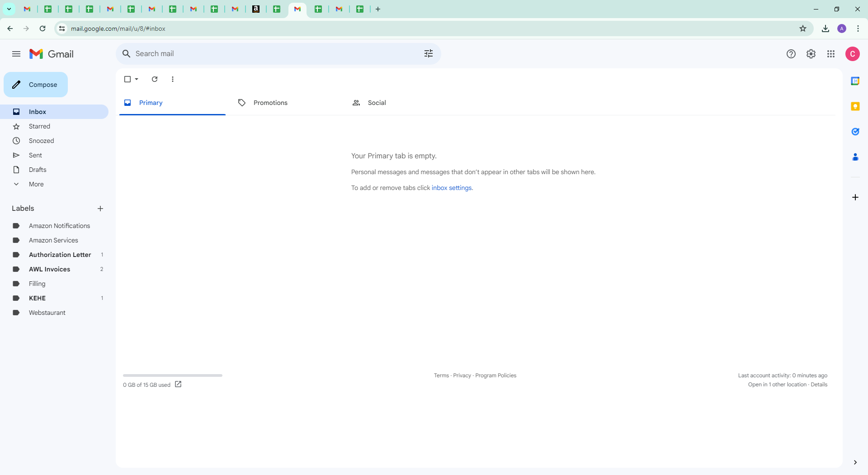Viewport: 868px width, 475px height.
Task: Click the account activity Details link
Action: click(x=819, y=385)
